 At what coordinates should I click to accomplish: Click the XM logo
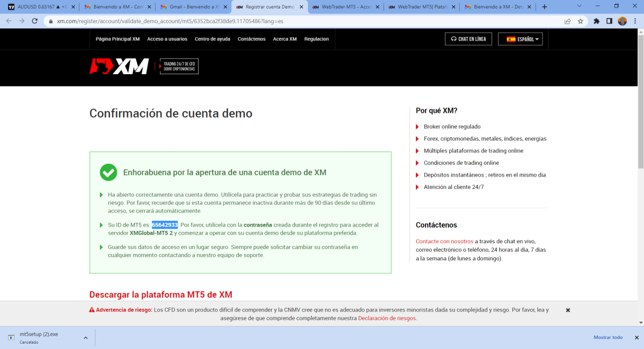(119, 66)
